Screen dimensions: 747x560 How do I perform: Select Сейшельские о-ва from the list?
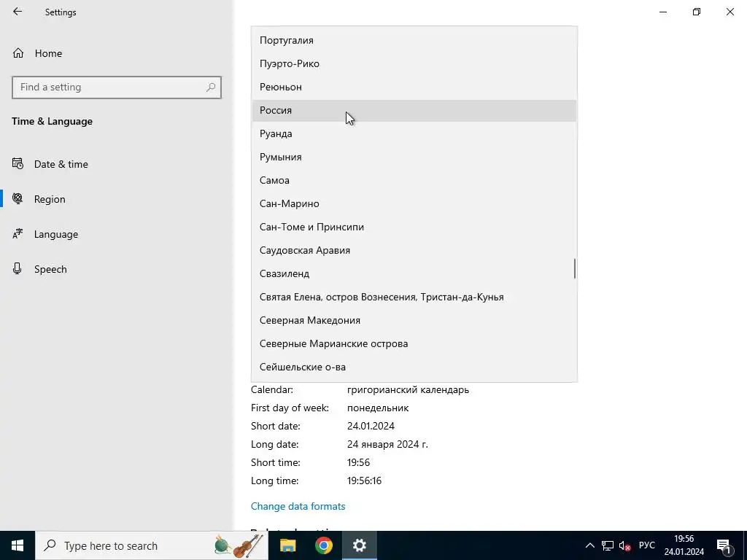(x=414, y=367)
